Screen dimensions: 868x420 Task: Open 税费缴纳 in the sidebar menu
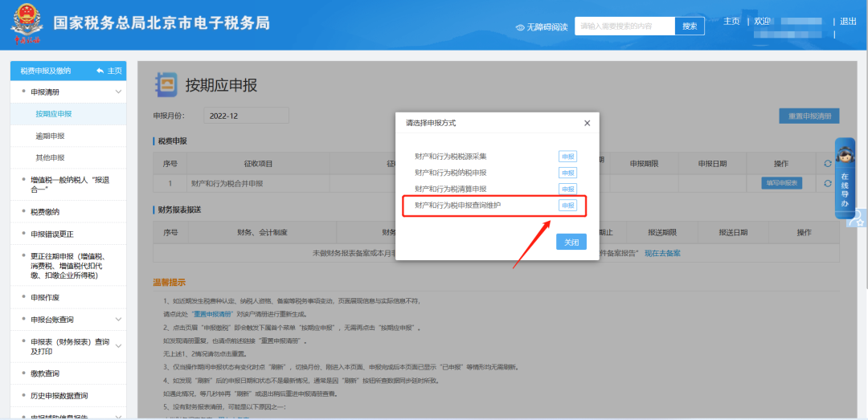(45, 212)
